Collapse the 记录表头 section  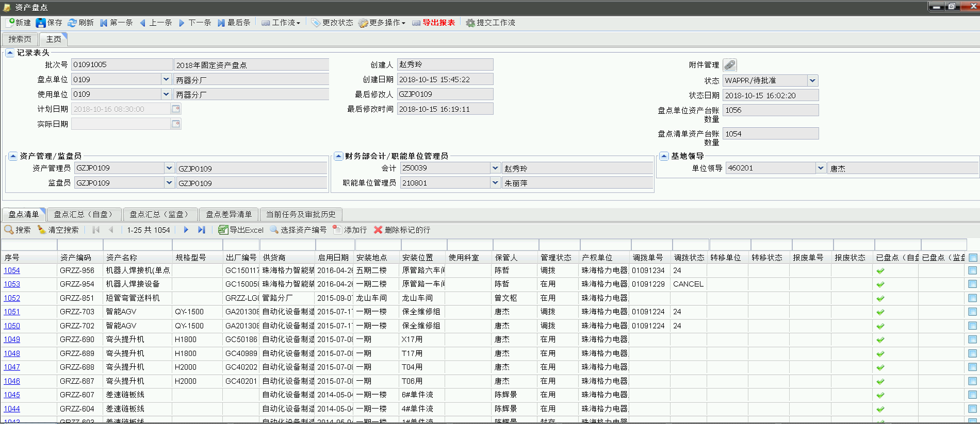coord(10,53)
